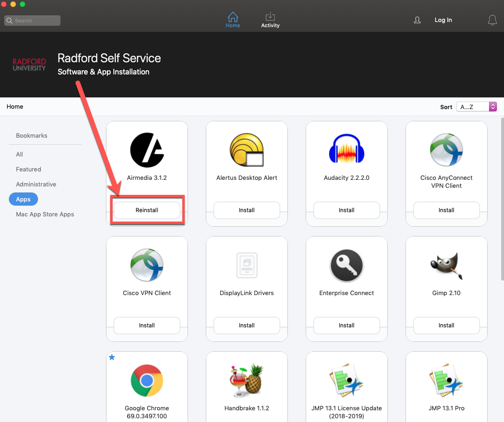Click the Log In button
The image size is (504, 422).
(x=443, y=20)
